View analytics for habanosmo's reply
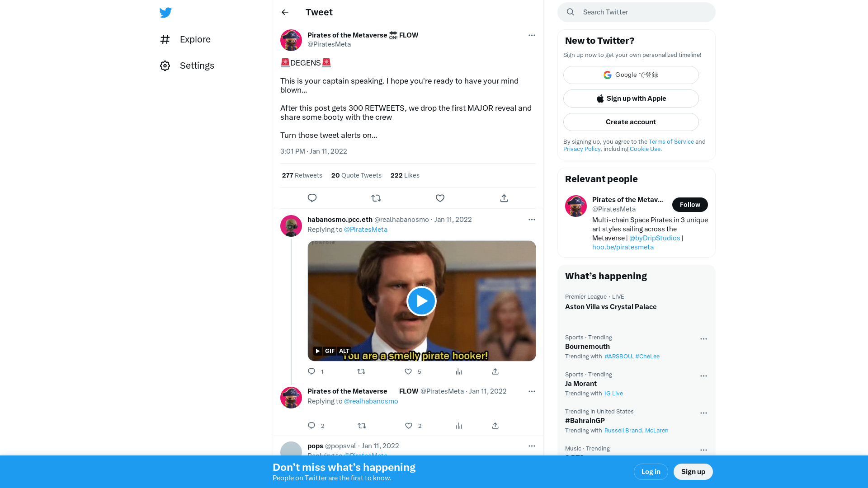The image size is (868, 488). tap(459, 371)
